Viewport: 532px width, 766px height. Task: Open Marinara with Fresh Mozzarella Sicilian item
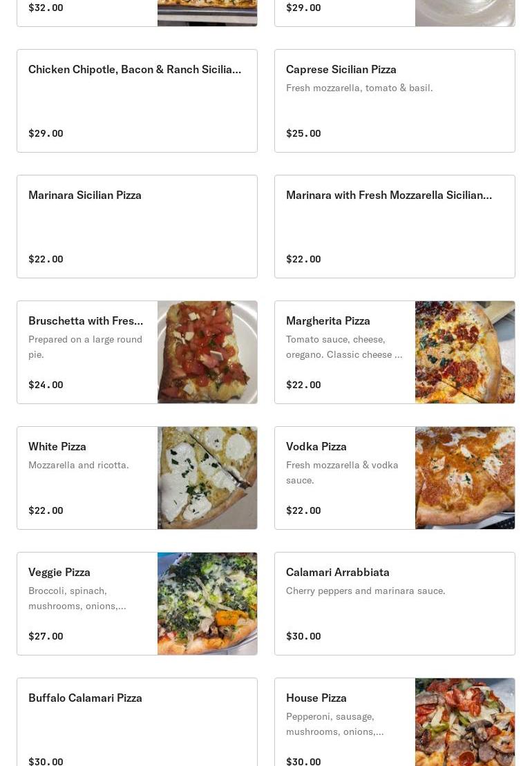[389, 195]
